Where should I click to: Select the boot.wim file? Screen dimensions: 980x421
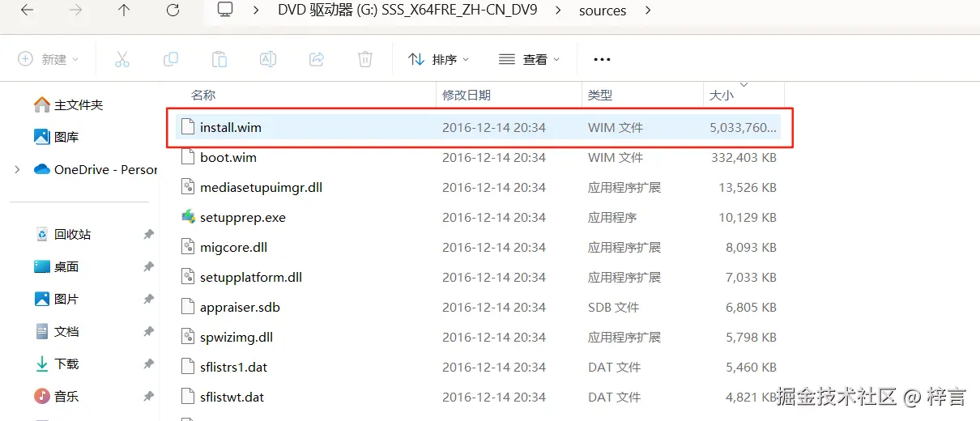pos(478,157)
